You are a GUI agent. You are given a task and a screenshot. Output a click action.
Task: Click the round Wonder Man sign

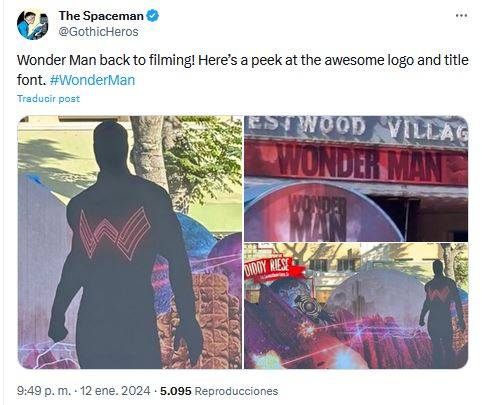pyautogui.click(x=323, y=213)
